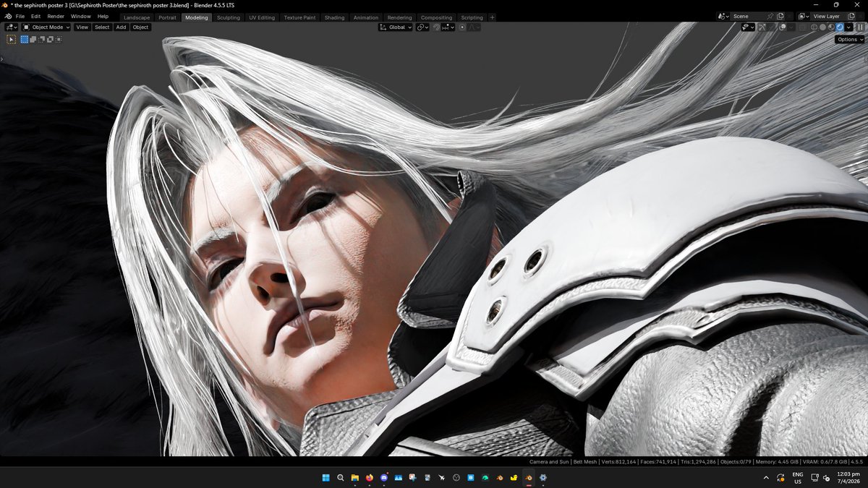The width and height of the screenshot is (868, 488).
Task: Choose the set new selection mode icon
Action: (x=24, y=39)
